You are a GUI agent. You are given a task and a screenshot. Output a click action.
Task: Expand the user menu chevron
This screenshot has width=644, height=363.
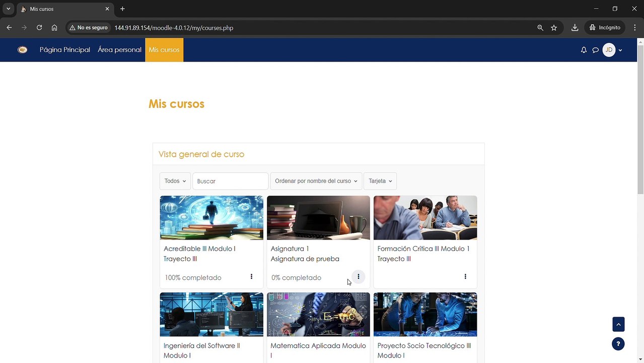pos(620,50)
